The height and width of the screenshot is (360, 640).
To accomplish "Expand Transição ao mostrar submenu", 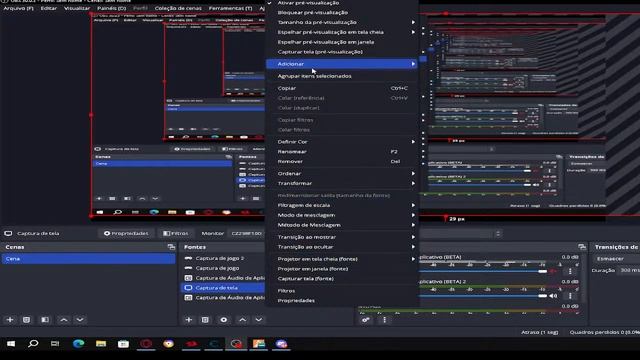I will pyautogui.click(x=342, y=237).
